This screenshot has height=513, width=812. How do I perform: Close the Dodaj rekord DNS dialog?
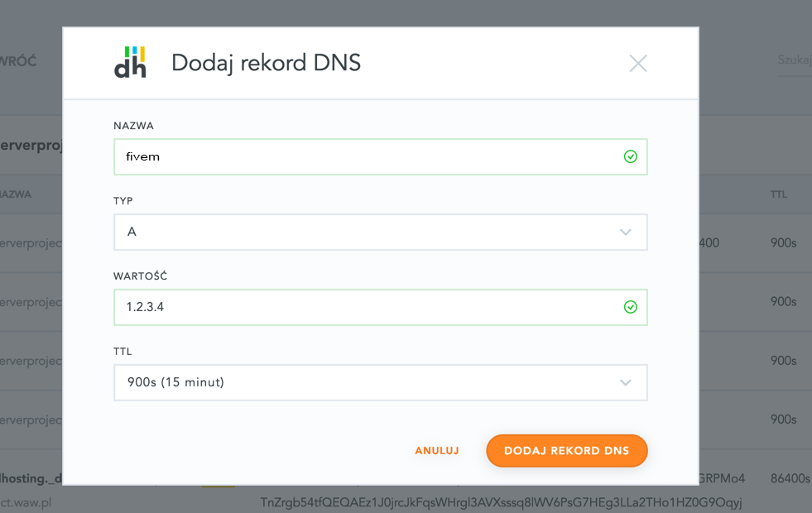pyautogui.click(x=637, y=64)
